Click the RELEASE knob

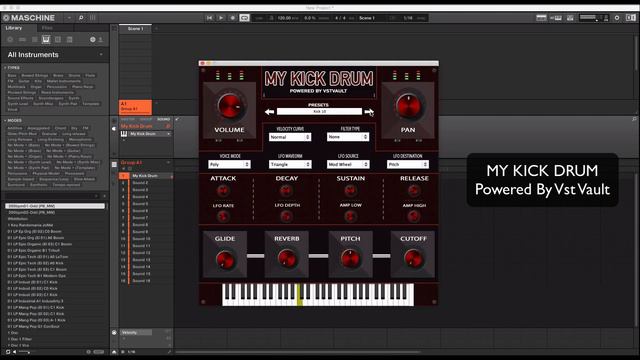[x=414, y=191]
